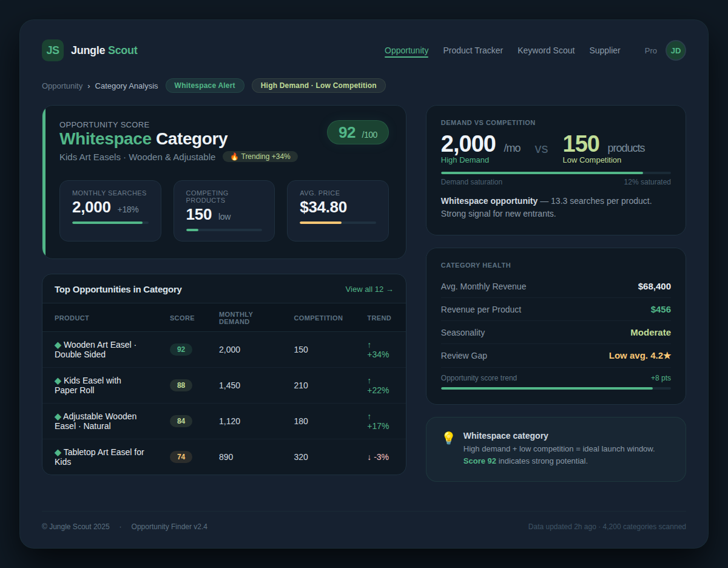Open the Supplier tab
The width and height of the screenshot is (728, 568).
(605, 50)
